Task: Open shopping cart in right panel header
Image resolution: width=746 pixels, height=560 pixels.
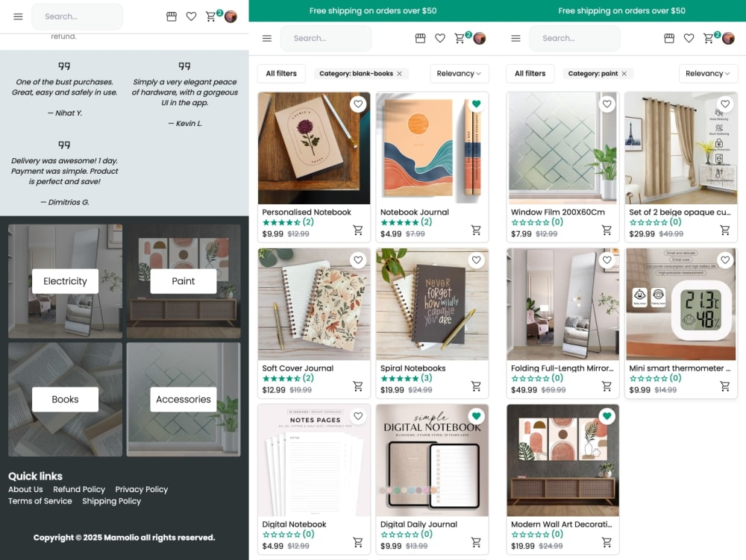Action: [x=709, y=39]
